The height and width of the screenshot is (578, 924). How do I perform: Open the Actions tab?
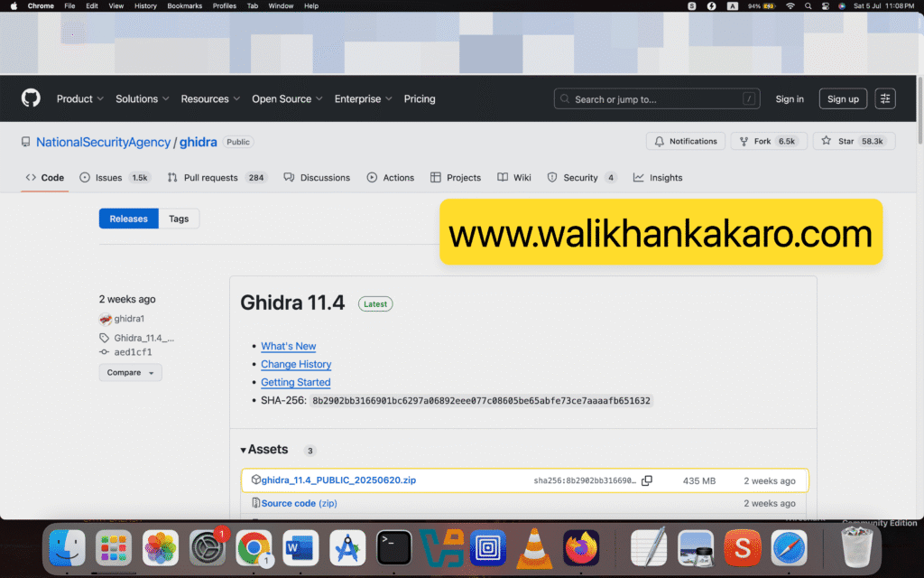390,178
